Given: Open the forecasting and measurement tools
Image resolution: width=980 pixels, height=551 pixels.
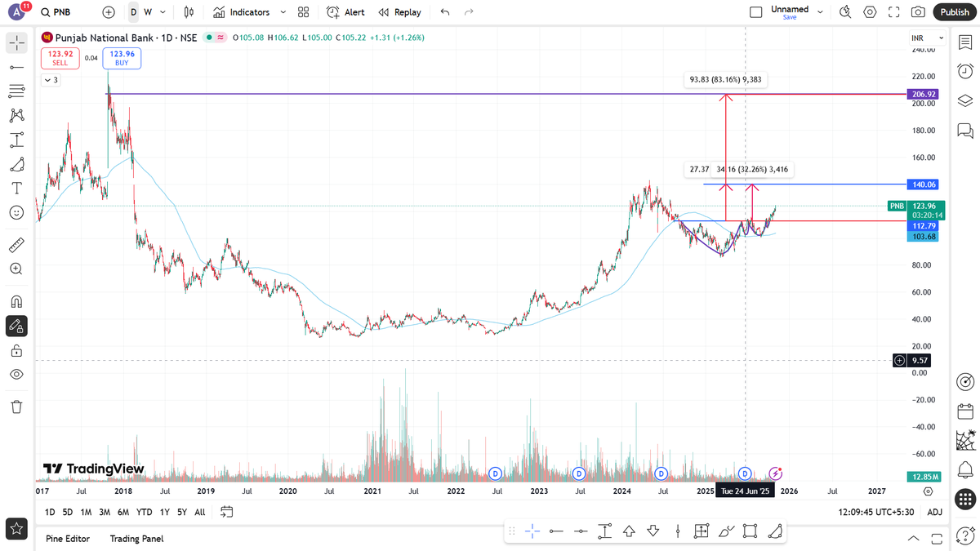Looking at the screenshot, I should pyautogui.click(x=16, y=140).
